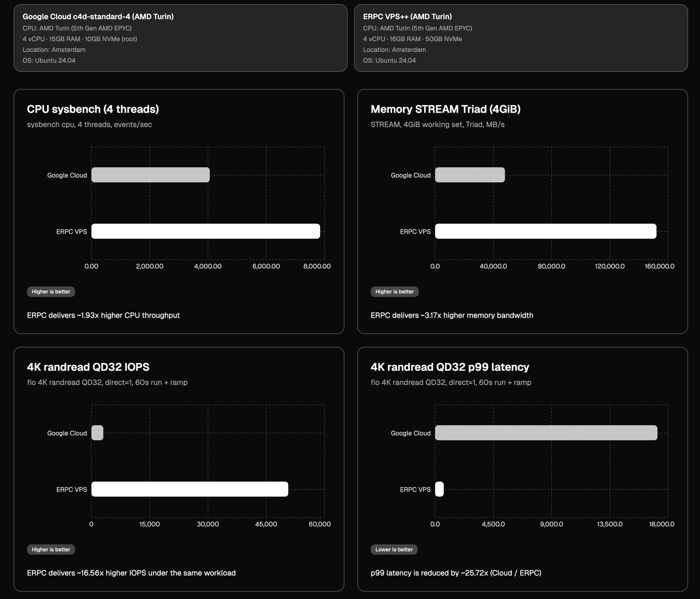The image size is (700, 599).
Task: Click "Higher is better" badge under Memory STREAM chart
Action: (394, 292)
